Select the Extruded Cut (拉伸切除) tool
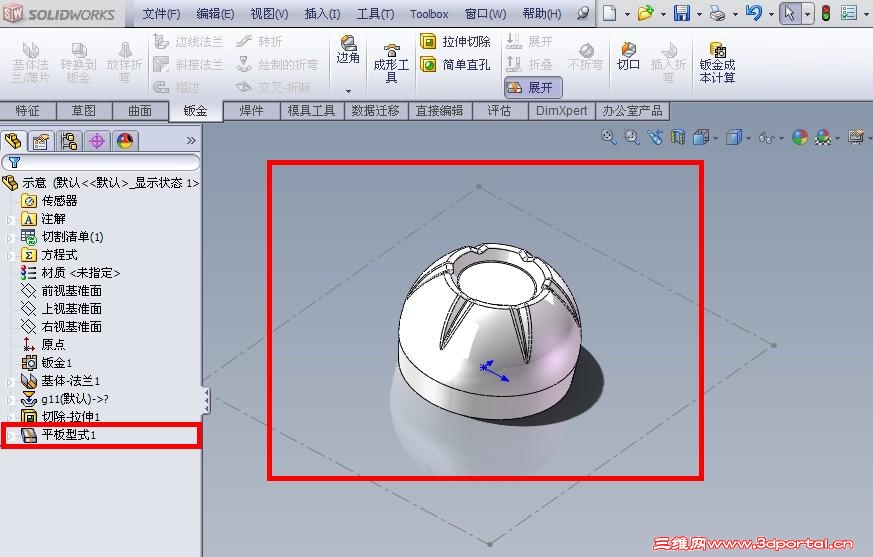 [x=455, y=42]
